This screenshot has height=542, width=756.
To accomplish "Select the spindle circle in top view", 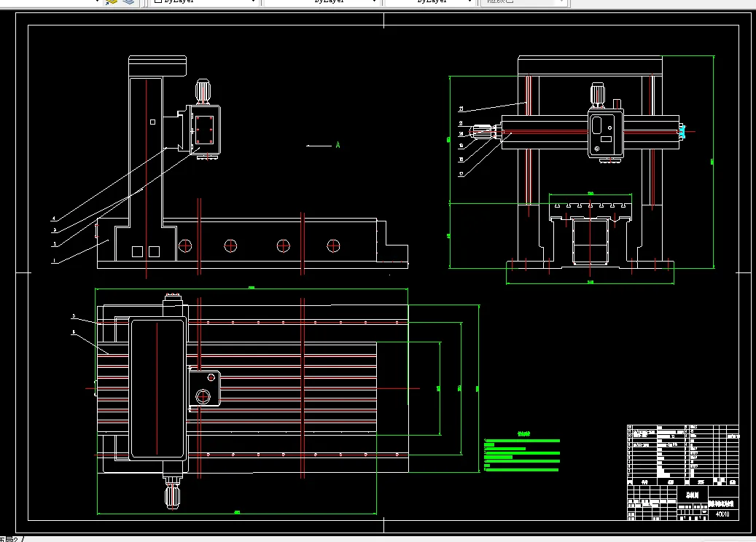I will [203, 396].
